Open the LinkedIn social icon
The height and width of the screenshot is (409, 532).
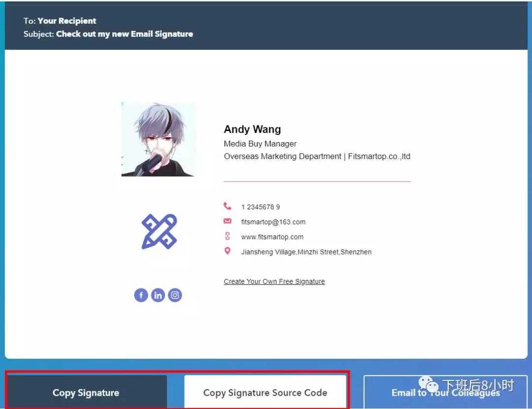pyautogui.click(x=158, y=295)
